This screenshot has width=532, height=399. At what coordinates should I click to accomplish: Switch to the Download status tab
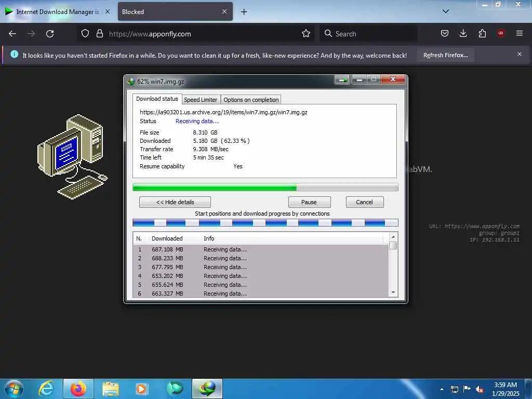(x=157, y=99)
